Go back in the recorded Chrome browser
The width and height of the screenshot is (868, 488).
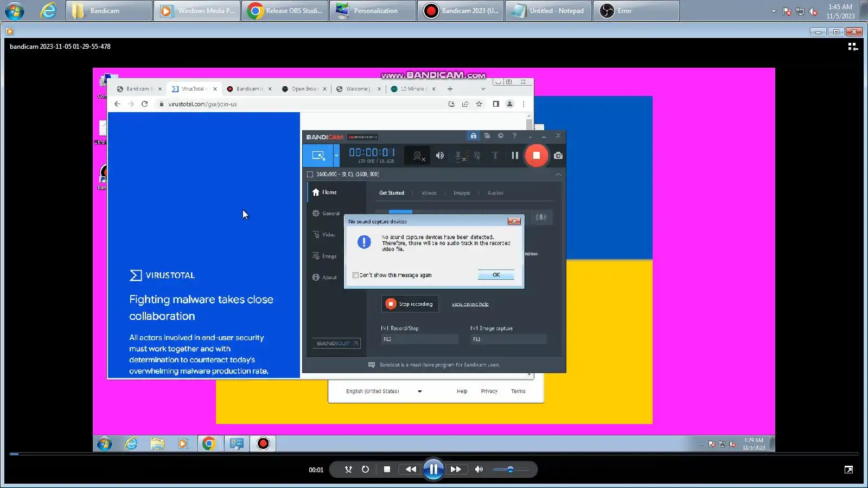click(x=117, y=104)
